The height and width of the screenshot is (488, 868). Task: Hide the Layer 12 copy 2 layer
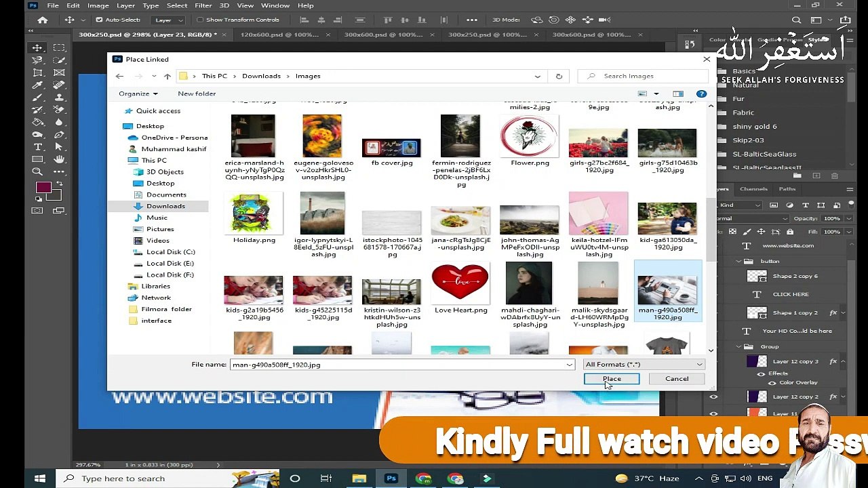pyautogui.click(x=713, y=396)
